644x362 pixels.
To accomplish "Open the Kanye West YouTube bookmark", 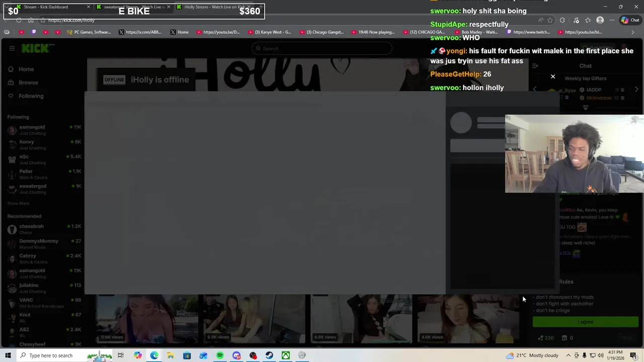I will [x=269, y=32].
